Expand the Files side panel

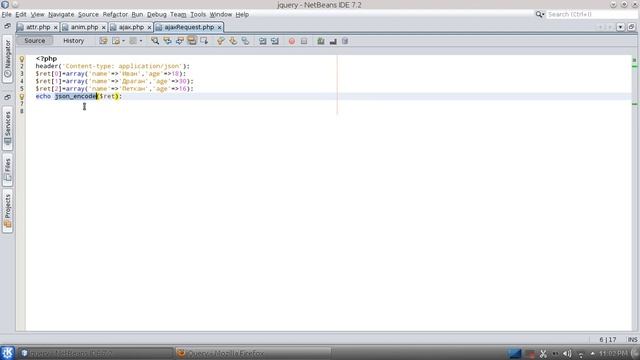click(x=7, y=170)
